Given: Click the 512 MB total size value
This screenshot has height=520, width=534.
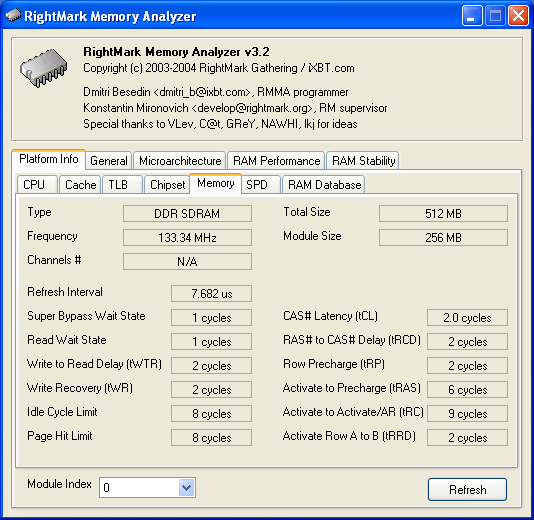Looking at the screenshot, I should point(443,214).
